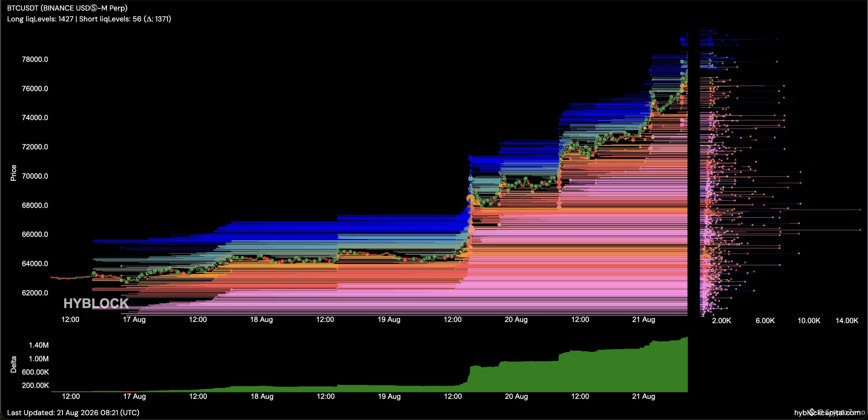Click the 600.00K Delta axis label

(x=35, y=372)
